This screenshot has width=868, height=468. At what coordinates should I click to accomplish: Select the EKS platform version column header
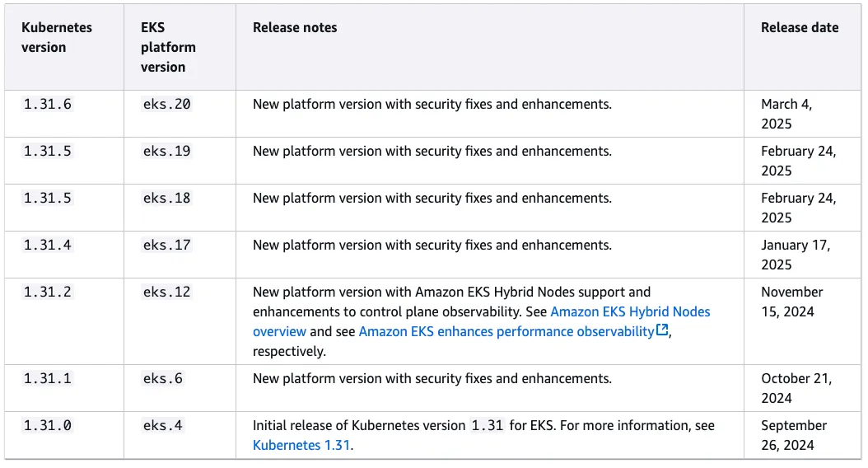tap(168, 47)
